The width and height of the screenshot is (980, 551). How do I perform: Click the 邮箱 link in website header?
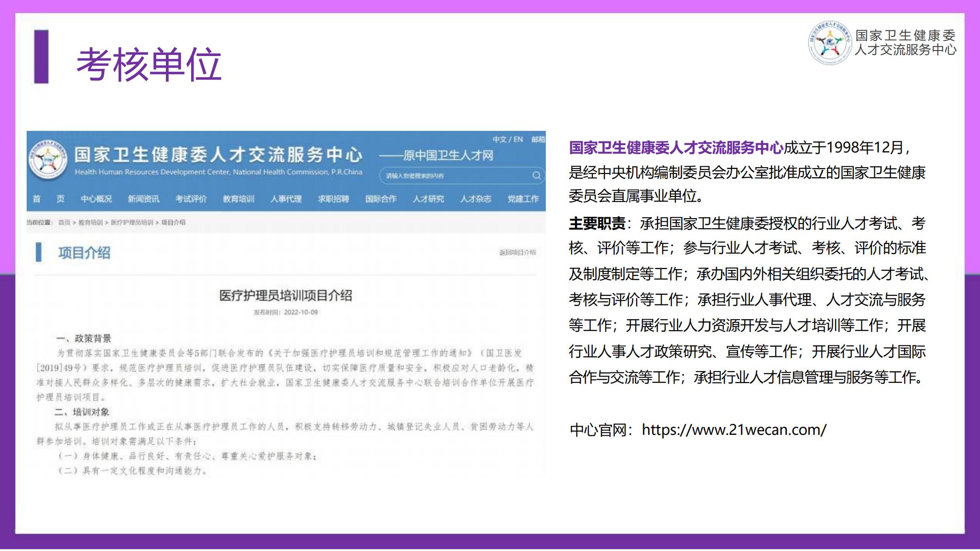[538, 139]
